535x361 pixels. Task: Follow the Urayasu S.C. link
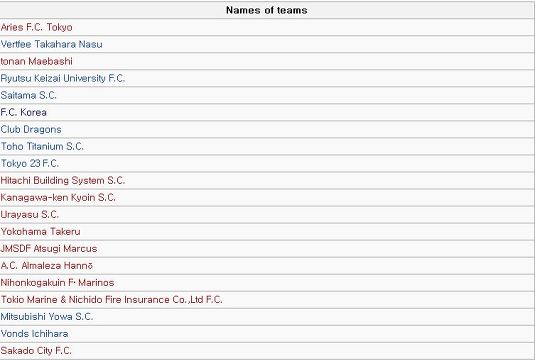[x=30, y=215]
